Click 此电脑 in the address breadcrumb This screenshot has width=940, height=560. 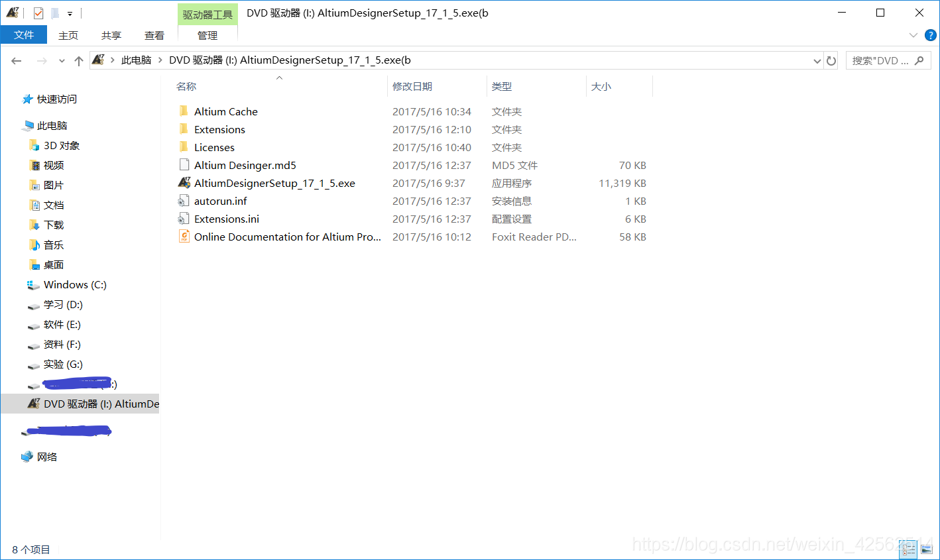(136, 60)
